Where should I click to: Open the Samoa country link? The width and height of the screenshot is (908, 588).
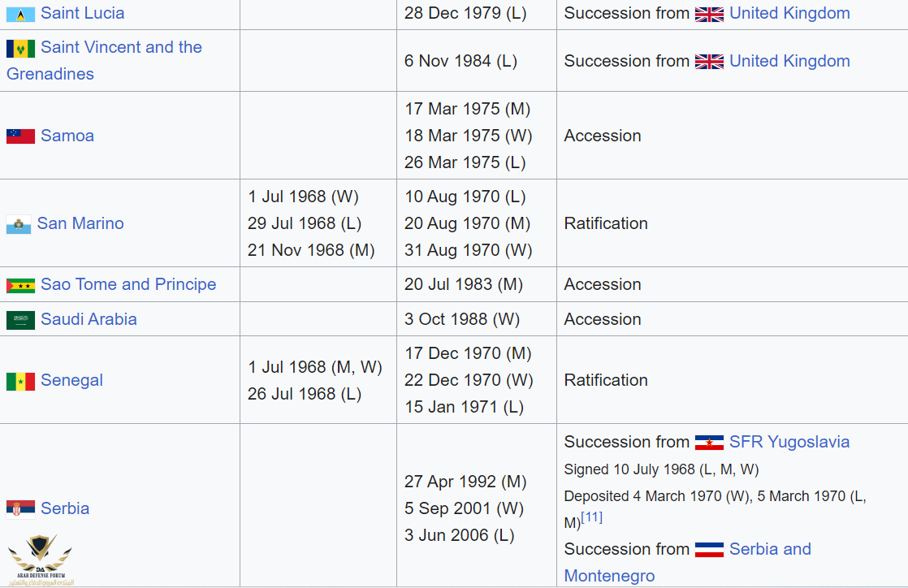[x=67, y=136]
